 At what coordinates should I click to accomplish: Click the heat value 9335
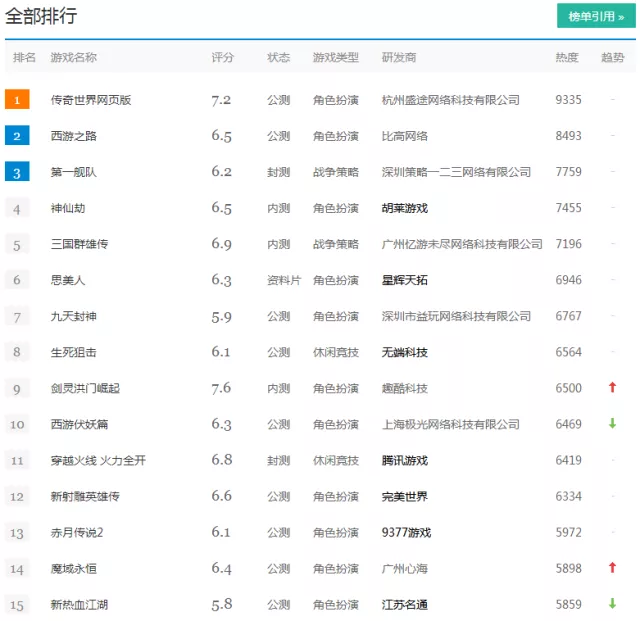point(568,100)
